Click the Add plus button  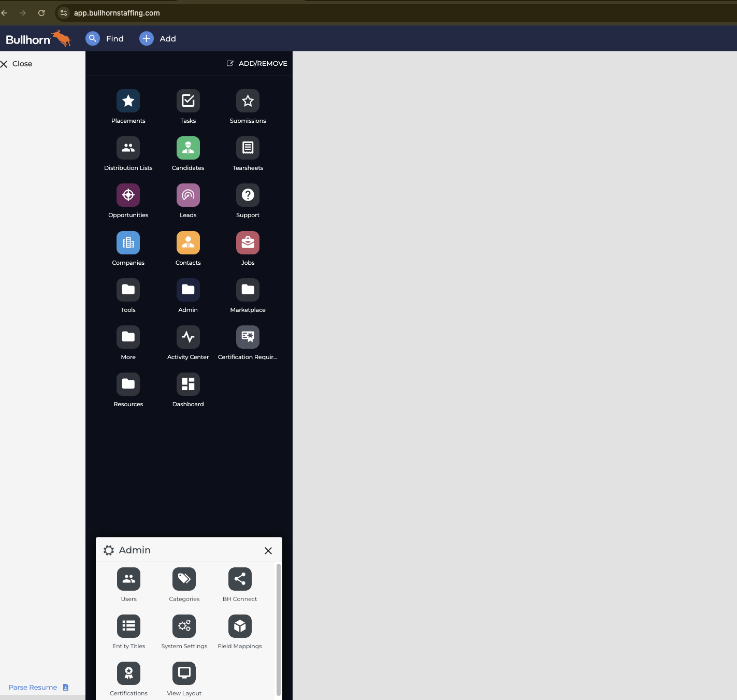click(158, 38)
